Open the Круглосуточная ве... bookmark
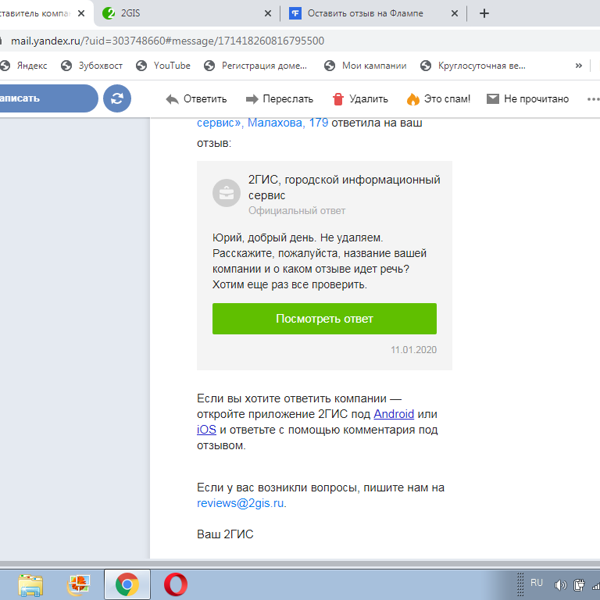 (473, 65)
